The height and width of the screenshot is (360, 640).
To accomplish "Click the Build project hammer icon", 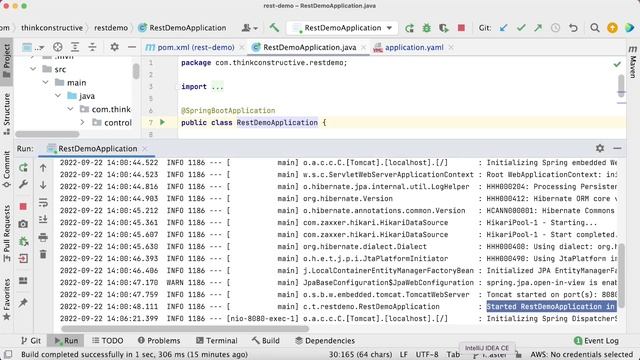I will click(274, 28).
